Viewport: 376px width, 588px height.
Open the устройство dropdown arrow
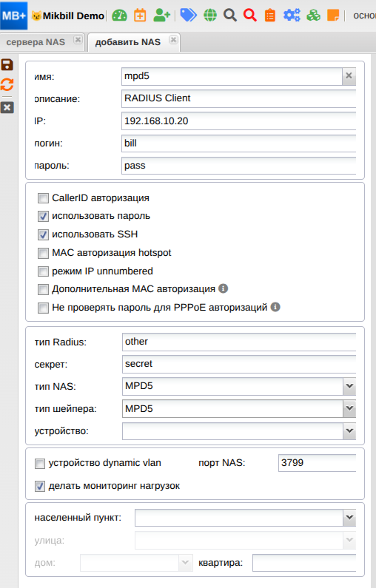pos(349,431)
